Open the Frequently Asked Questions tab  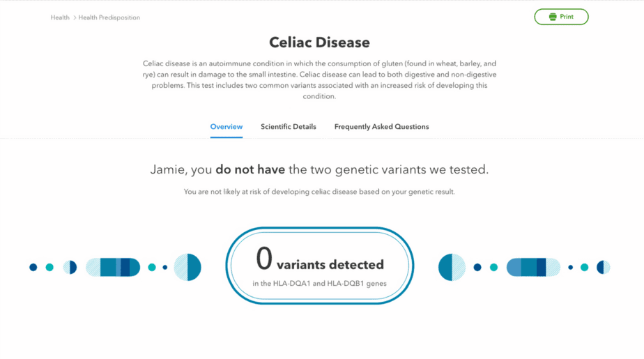[381, 127]
